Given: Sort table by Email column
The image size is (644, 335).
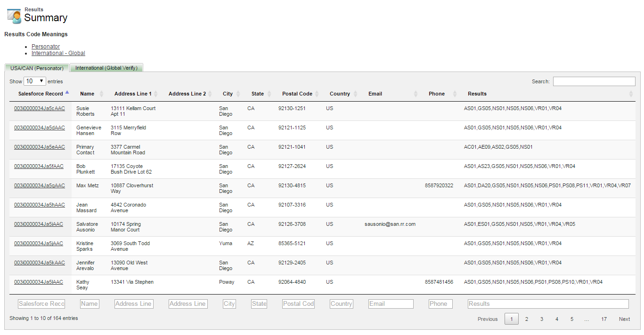Looking at the screenshot, I should pyautogui.click(x=375, y=94).
